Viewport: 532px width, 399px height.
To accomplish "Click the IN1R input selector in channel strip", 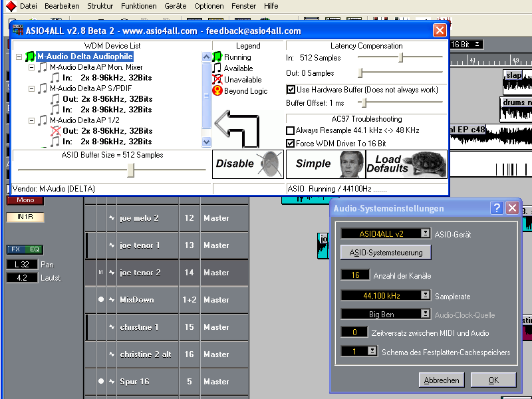I will pos(25,217).
